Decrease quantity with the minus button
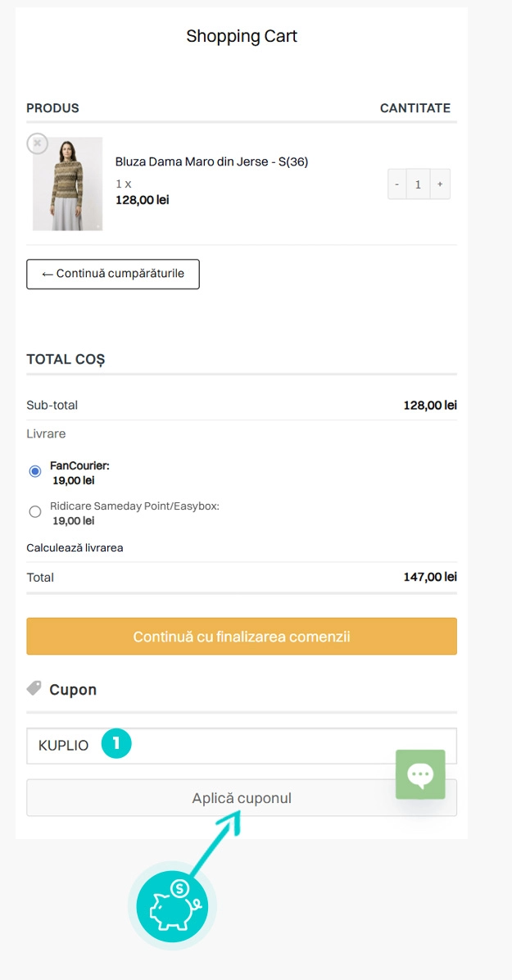Viewport: 512px width, 980px height. [x=397, y=184]
